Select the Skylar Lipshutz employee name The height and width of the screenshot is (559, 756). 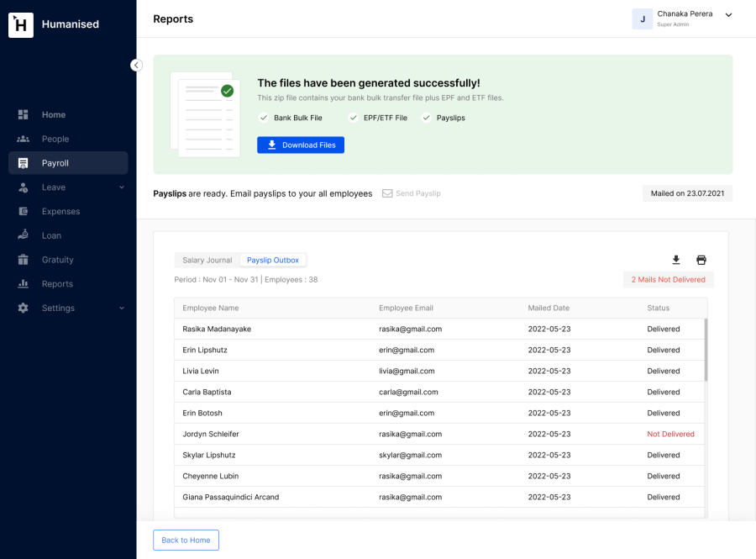pos(209,456)
